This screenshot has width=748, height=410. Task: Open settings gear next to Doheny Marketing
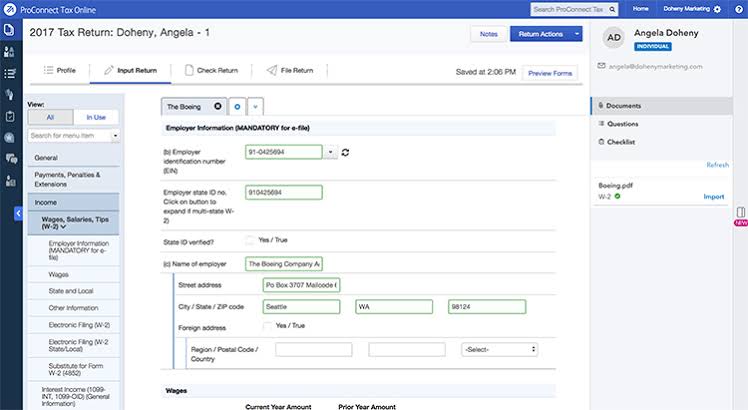(x=717, y=9)
